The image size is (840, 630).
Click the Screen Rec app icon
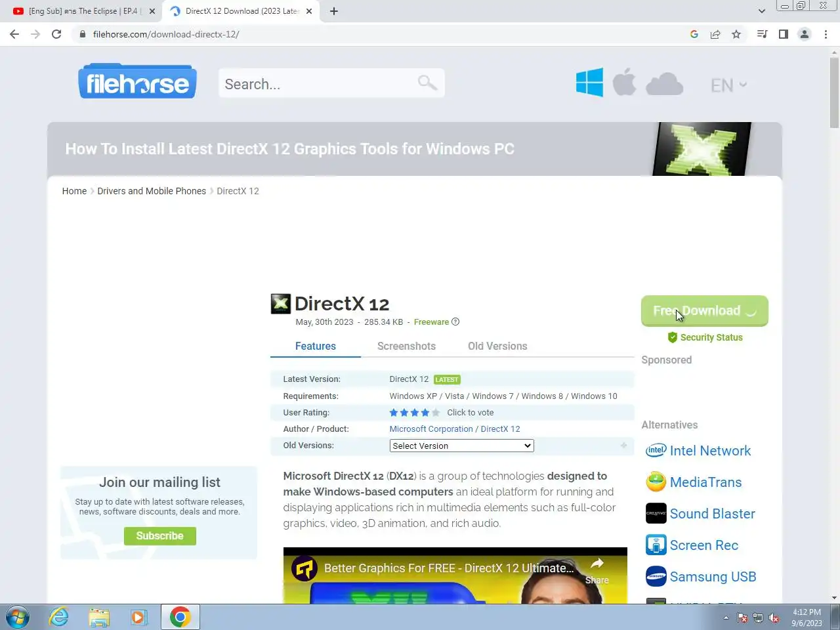pyautogui.click(x=656, y=545)
